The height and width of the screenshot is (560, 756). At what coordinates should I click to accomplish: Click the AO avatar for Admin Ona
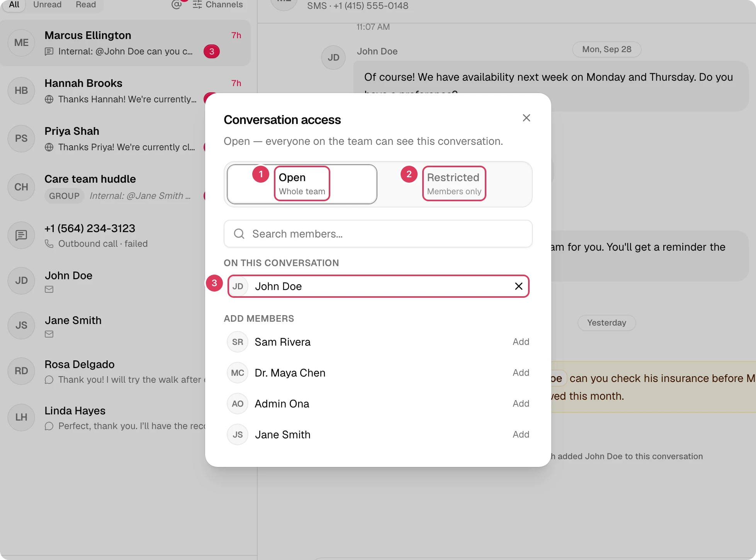(x=238, y=404)
